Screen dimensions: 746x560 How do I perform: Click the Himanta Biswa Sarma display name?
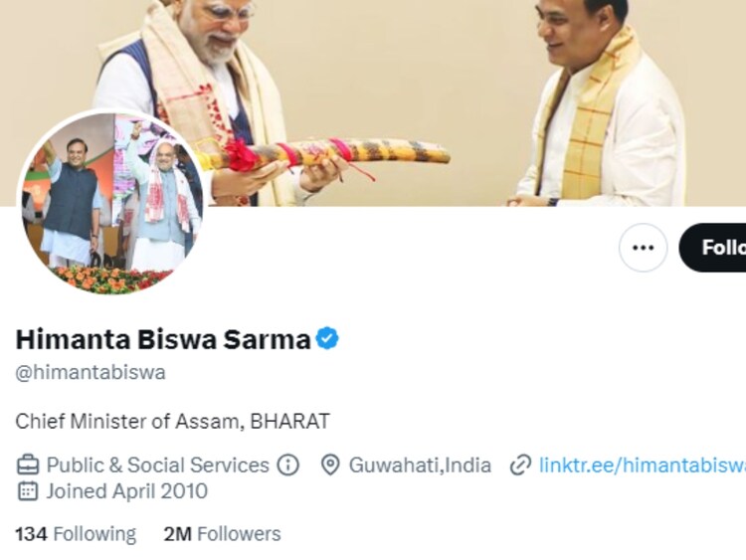coord(163,339)
